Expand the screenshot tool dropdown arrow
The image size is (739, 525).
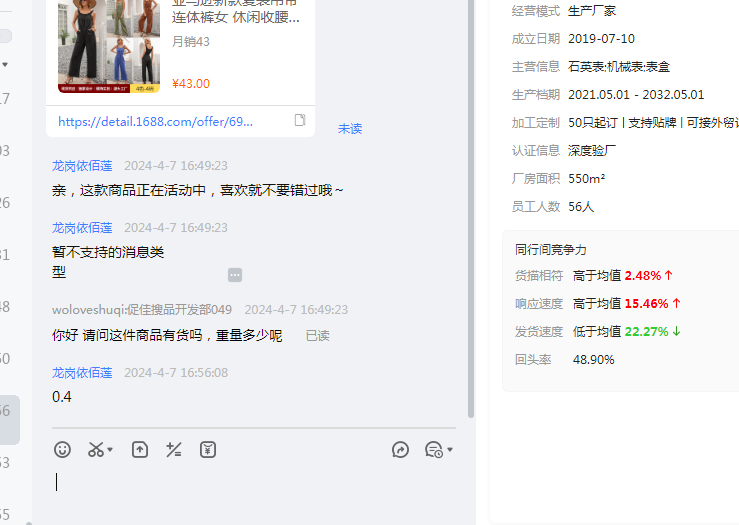coord(110,450)
